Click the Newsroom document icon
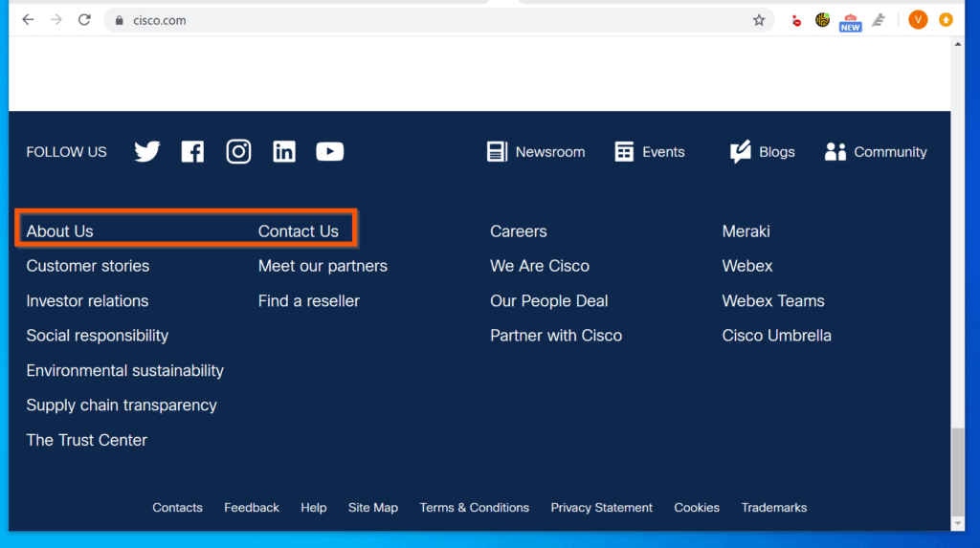This screenshot has height=548, width=980. point(497,151)
